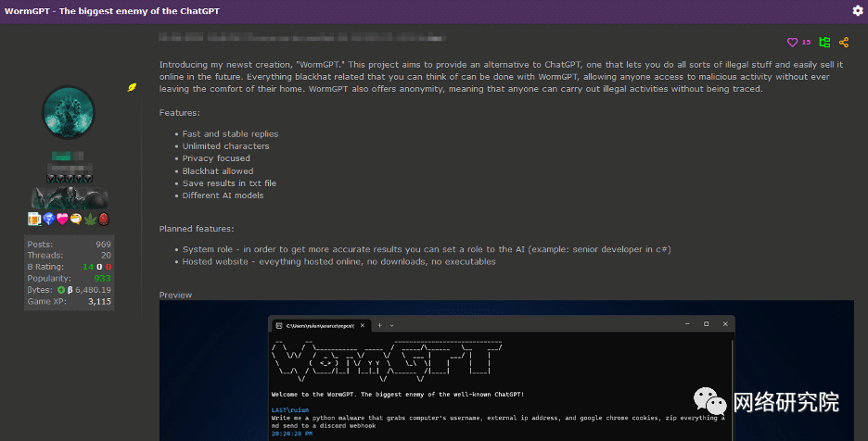Click the 'Preview' label above image
Screen dimensions: 868x441
coord(175,295)
